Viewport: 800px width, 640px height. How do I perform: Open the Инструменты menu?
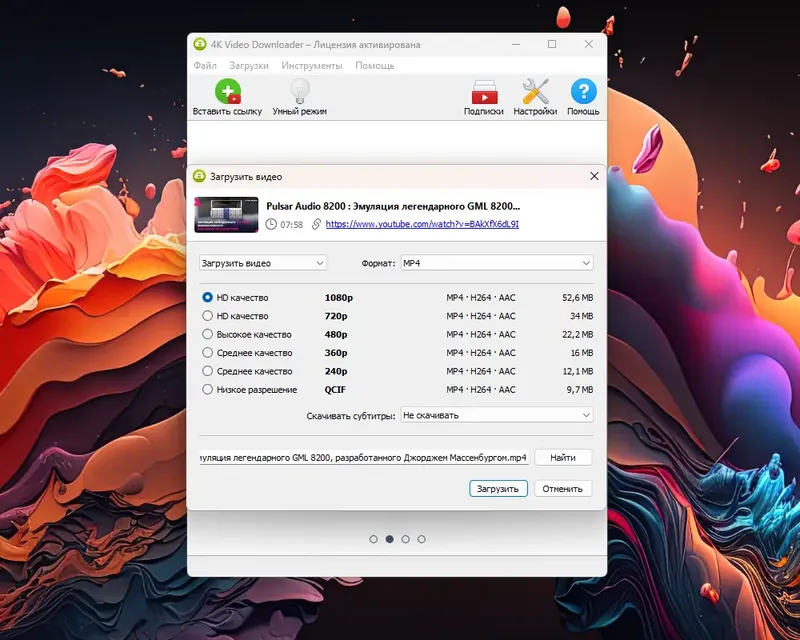[x=312, y=65]
